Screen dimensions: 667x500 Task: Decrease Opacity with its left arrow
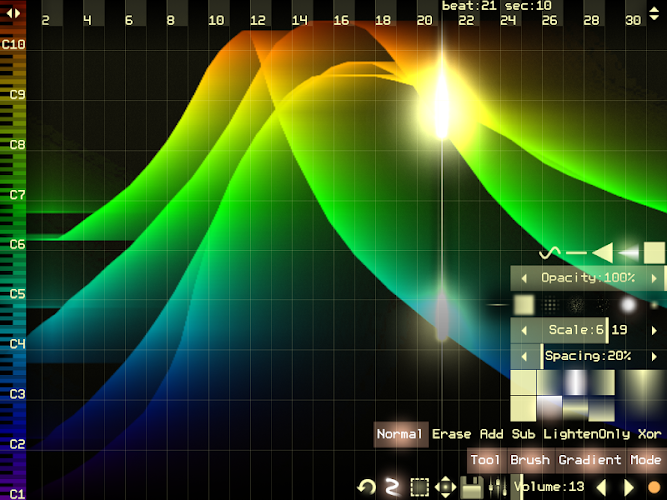click(x=524, y=278)
